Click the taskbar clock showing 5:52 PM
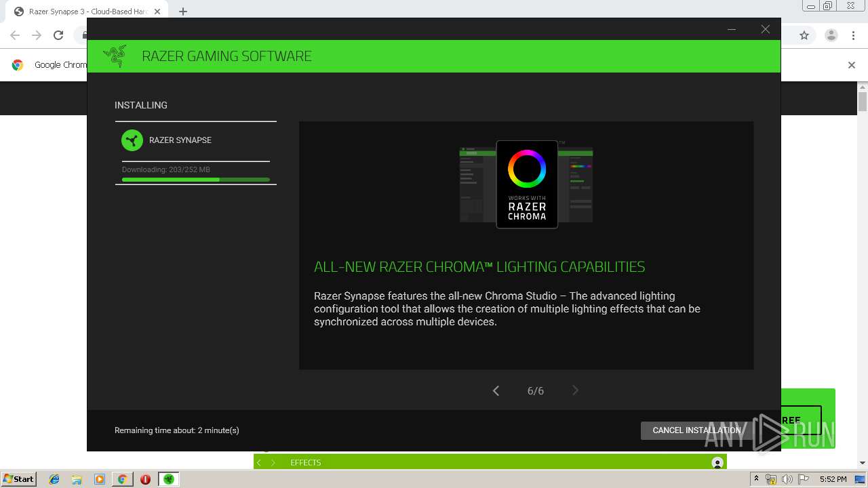 (833, 479)
